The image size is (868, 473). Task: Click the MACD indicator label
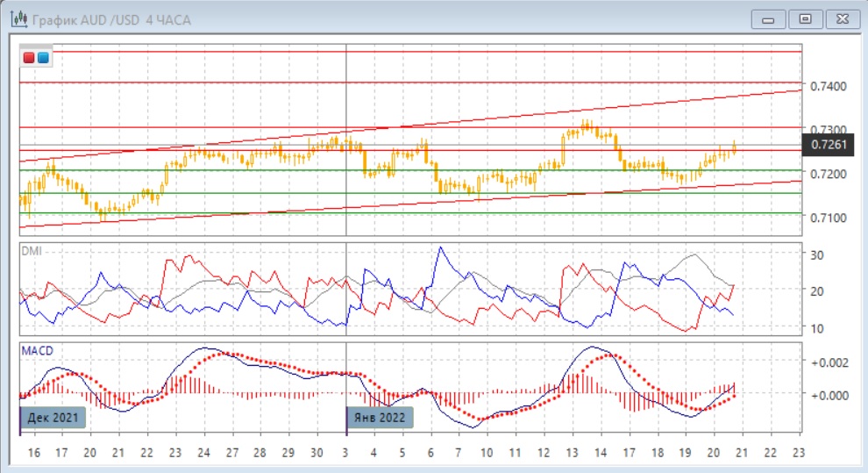[36, 351]
